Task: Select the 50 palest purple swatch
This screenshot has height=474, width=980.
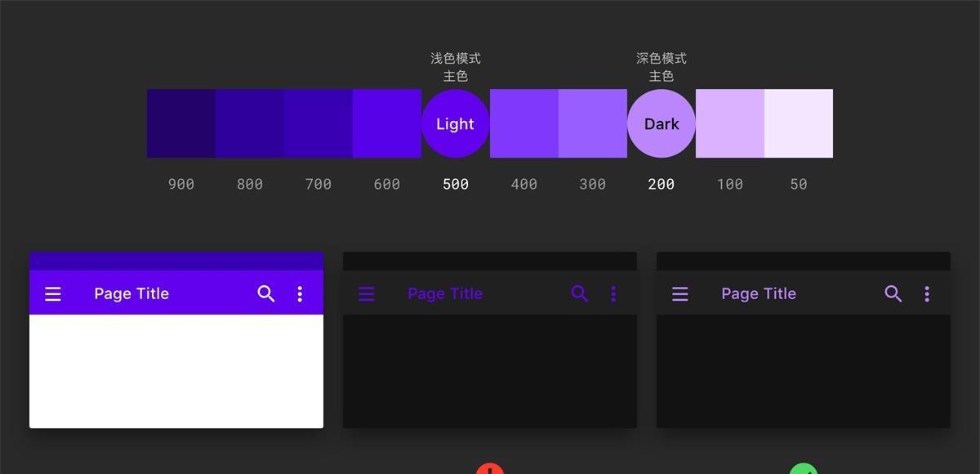Action: 799,123
